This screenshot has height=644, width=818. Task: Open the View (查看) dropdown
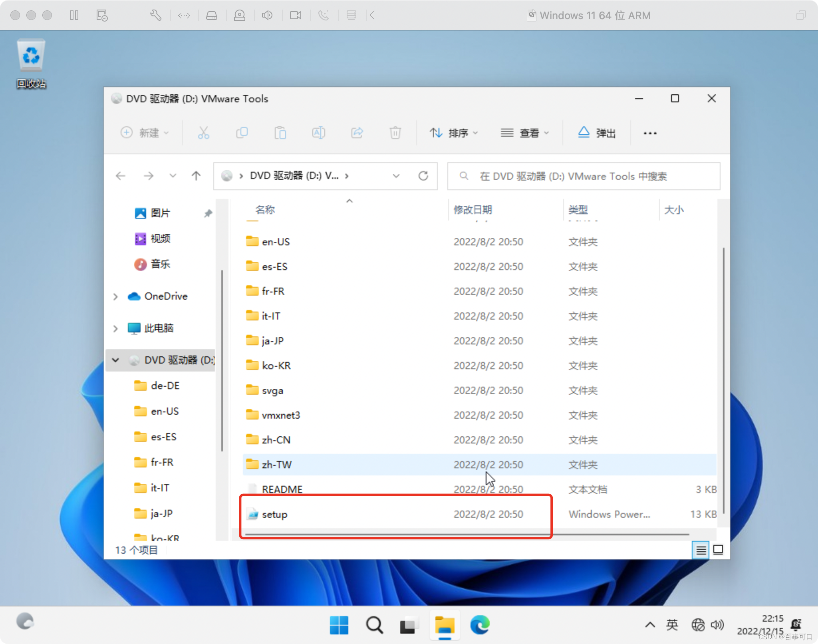525,133
